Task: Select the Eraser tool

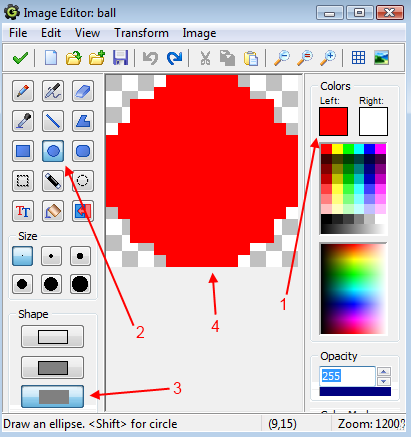Action: click(x=83, y=91)
